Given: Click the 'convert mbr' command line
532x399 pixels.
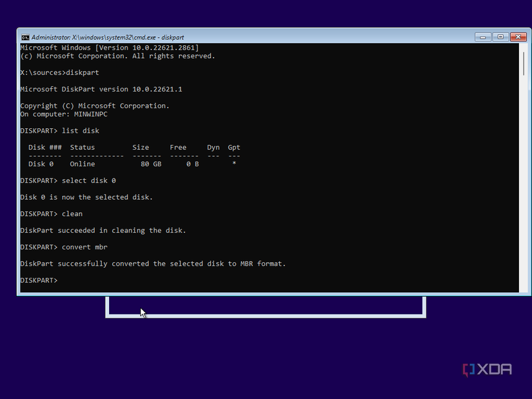Looking at the screenshot, I should (x=84, y=246).
